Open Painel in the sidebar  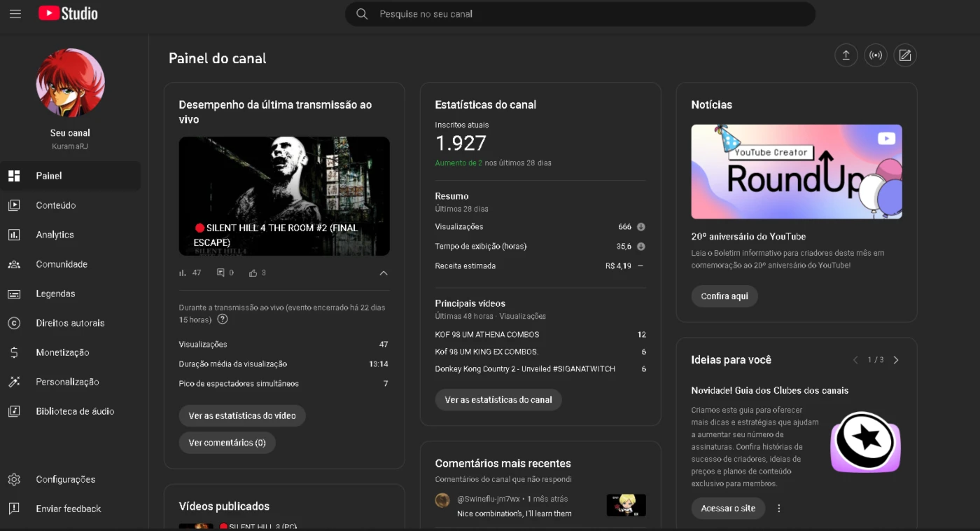click(x=70, y=176)
